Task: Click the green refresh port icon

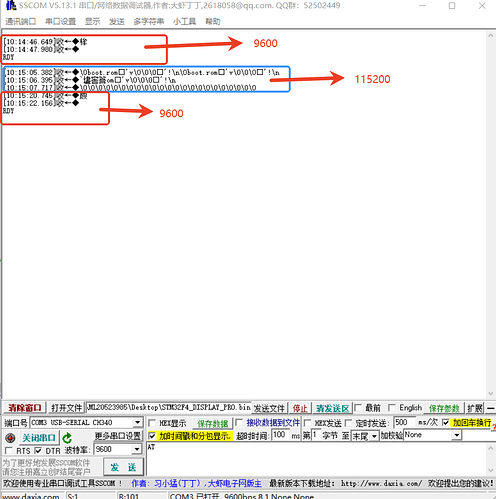Action: coord(67,438)
